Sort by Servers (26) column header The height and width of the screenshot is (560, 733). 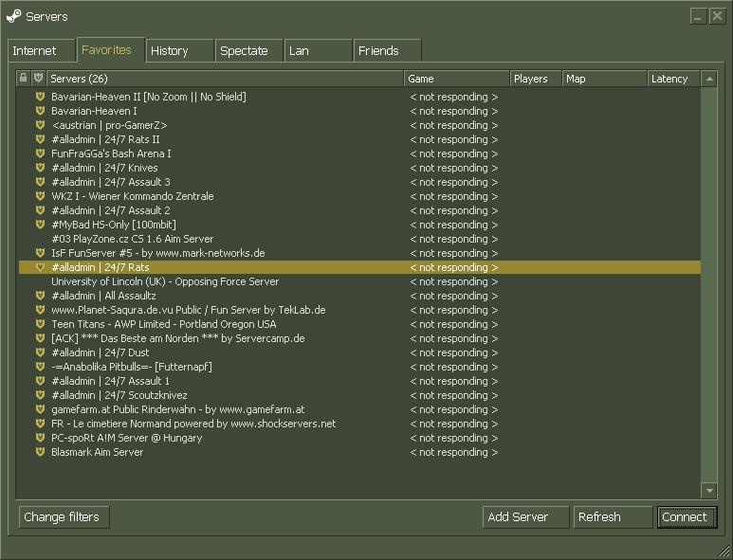(225, 79)
